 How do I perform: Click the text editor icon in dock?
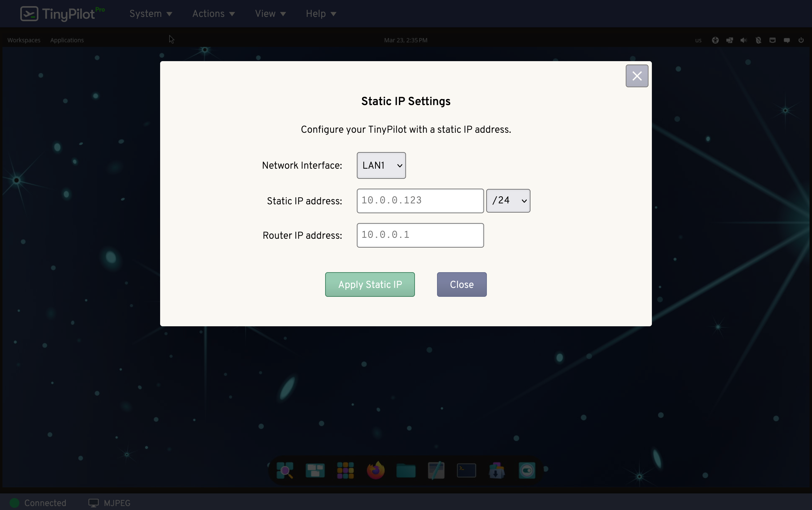[x=436, y=470]
